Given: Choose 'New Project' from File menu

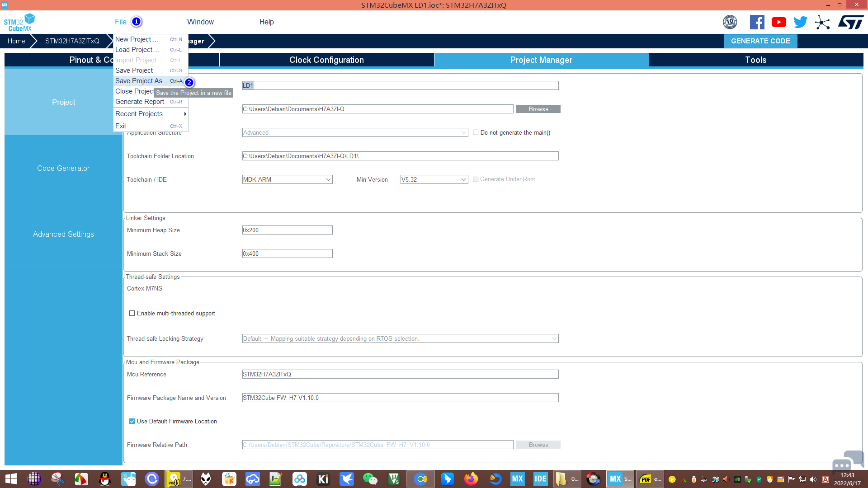Looking at the screenshot, I should (151, 39).
